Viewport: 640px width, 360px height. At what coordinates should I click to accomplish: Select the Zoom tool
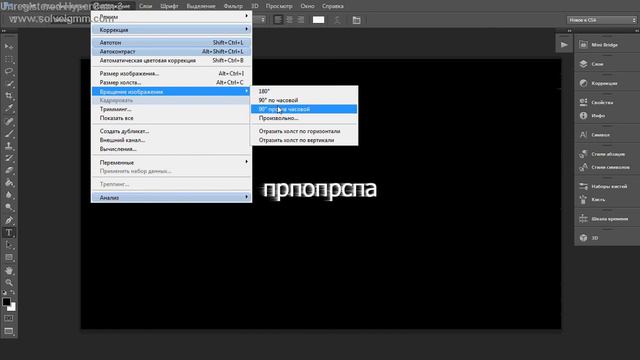tap(9, 282)
